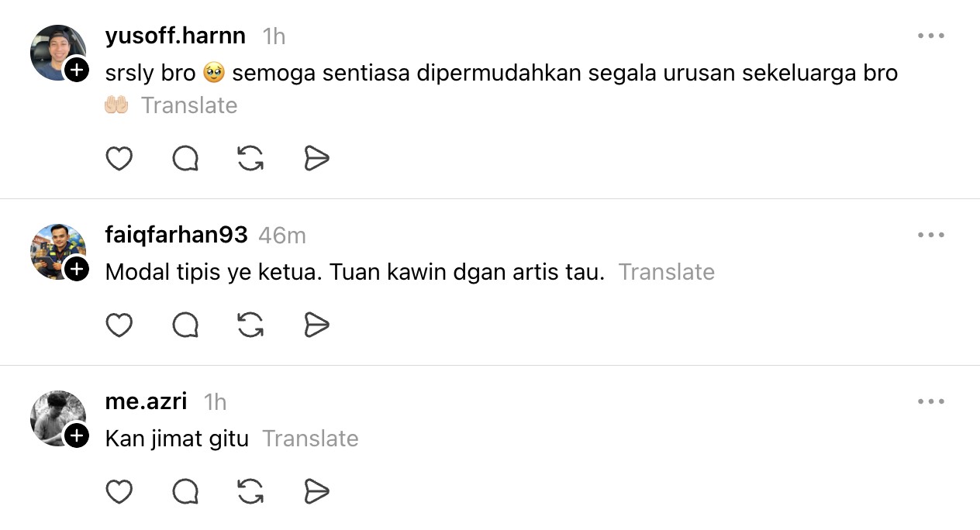
Task: Open more options for yusoff.harnn's comment
Action: 930,36
